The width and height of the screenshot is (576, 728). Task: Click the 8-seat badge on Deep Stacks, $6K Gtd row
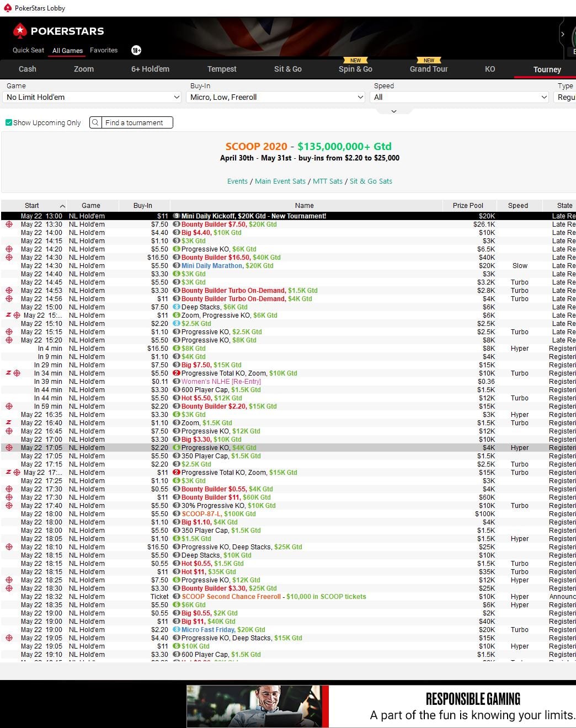tap(177, 307)
